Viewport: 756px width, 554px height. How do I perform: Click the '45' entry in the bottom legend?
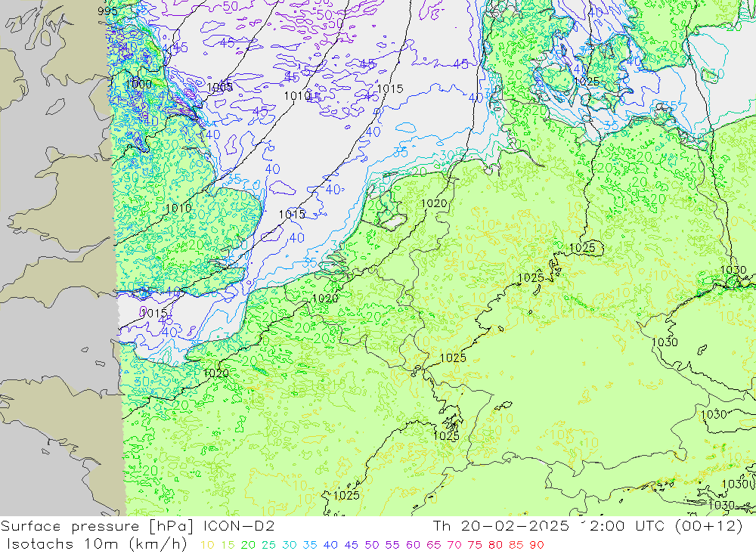(x=352, y=546)
